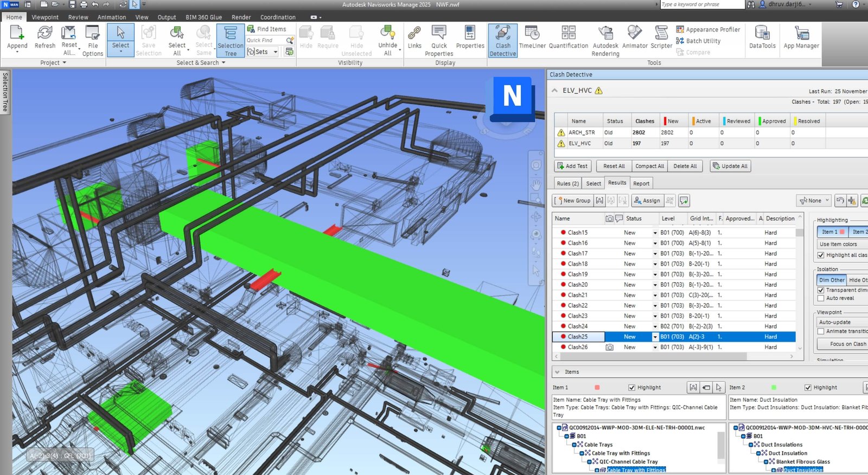Uncheck Highlight checkbox for Item 1
The width and height of the screenshot is (868, 475).
[x=631, y=388]
